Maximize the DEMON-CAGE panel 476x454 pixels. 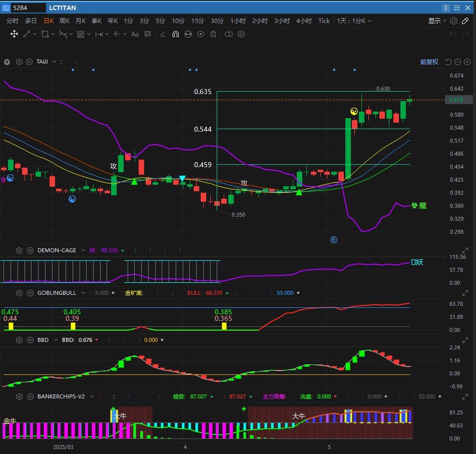465,251
